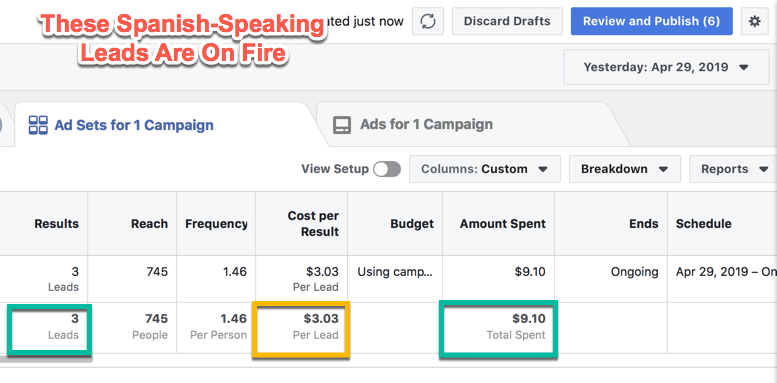Open the Yesterday: Apr 29, 2019 date picker
The height and width of the screenshot is (383, 777).
pos(666,67)
